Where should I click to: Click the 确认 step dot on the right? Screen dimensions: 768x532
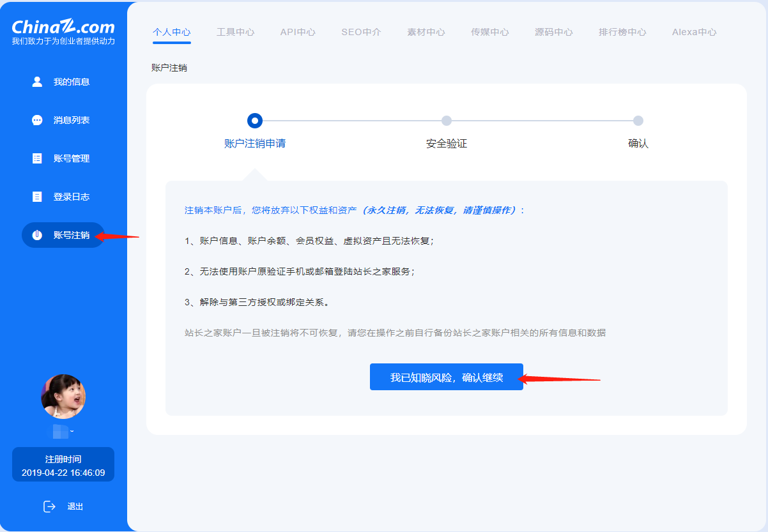pyautogui.click(x=637, y=120)
